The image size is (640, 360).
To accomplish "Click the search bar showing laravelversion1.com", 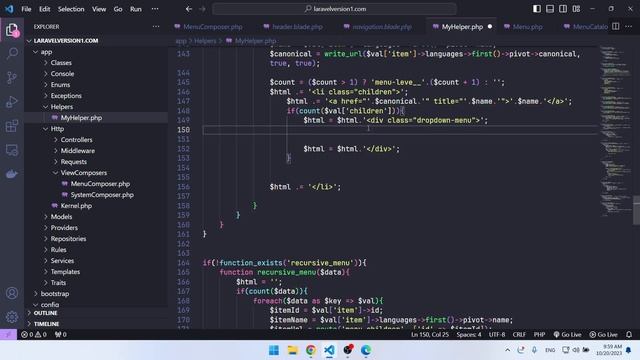I will coord(334,9).
